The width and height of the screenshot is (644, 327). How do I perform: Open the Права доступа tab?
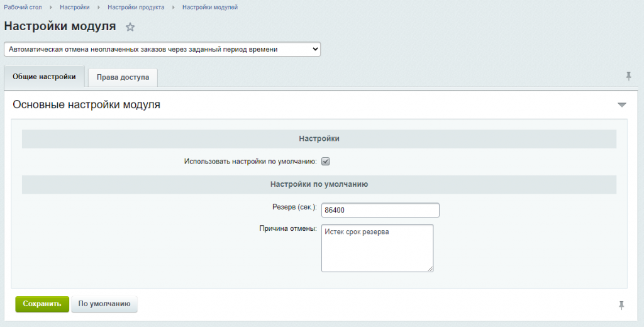click(x=123, y=77)
